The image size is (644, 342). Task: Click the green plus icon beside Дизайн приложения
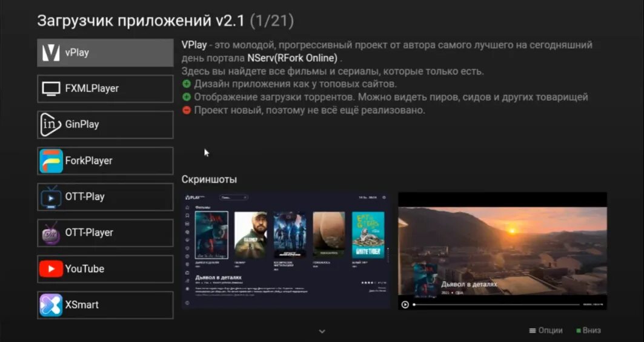(187, 84)
